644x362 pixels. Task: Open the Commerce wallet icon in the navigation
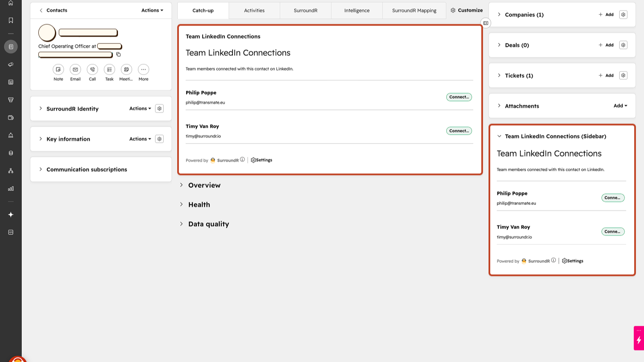coord(11,118)
